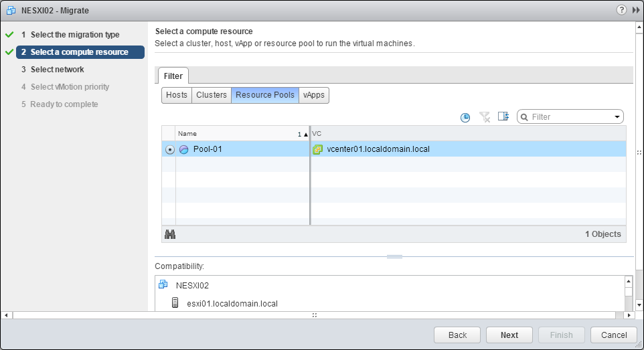Click the NESXI02 virtual machine icon in Compatibility
The height and width of the screenshot is (350, 644).
(163, 284)
